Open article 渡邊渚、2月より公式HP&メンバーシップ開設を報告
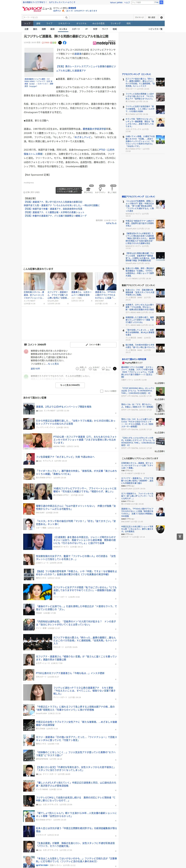Screen dimensions: 186x868 click(x=63, y=407)
